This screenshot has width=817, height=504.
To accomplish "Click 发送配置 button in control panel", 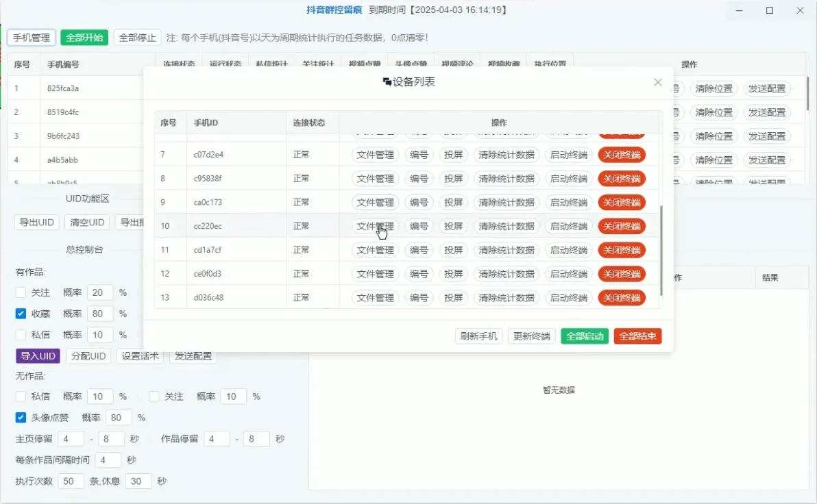I will tap(193, 356).
